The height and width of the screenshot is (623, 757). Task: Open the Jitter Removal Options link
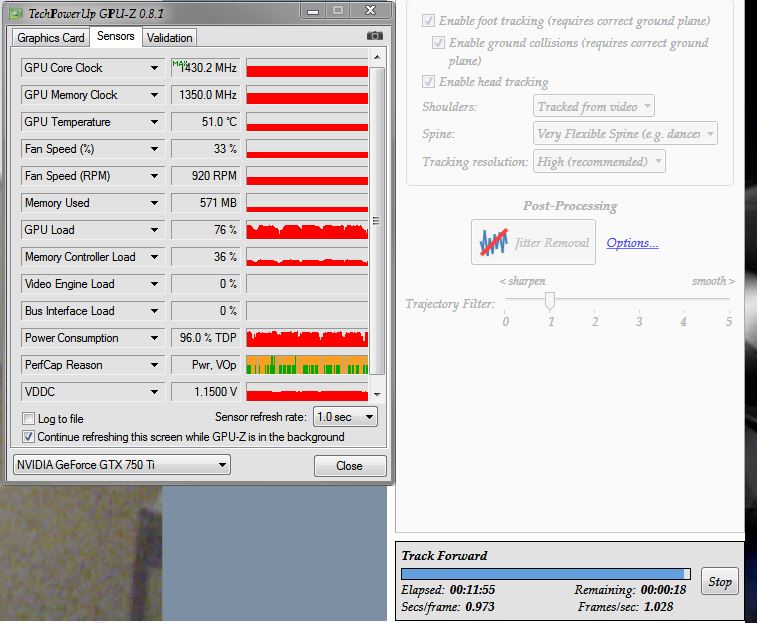[632, 242]
